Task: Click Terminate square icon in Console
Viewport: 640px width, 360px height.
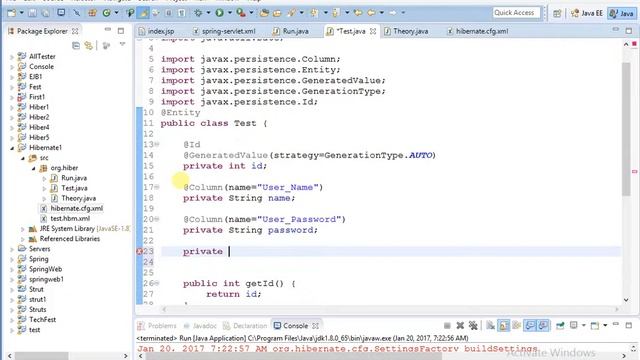Action: pyautogui.click(x=447, y=326)
